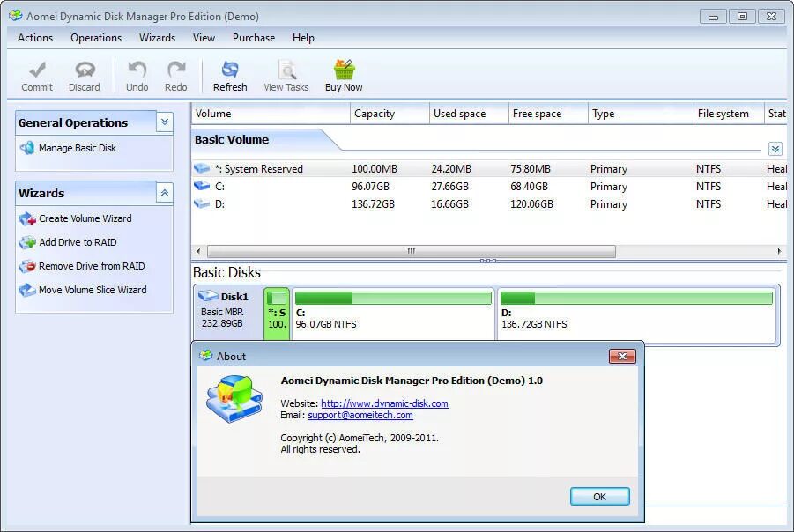Image resolution: width=794 pixels, height=532 pixels.
Task: Click the Undo arrow icon
Action: (137, 70)
